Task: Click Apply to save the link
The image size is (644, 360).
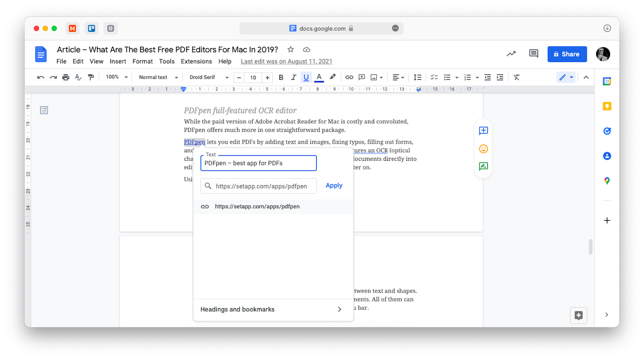Action: (334, 186)
